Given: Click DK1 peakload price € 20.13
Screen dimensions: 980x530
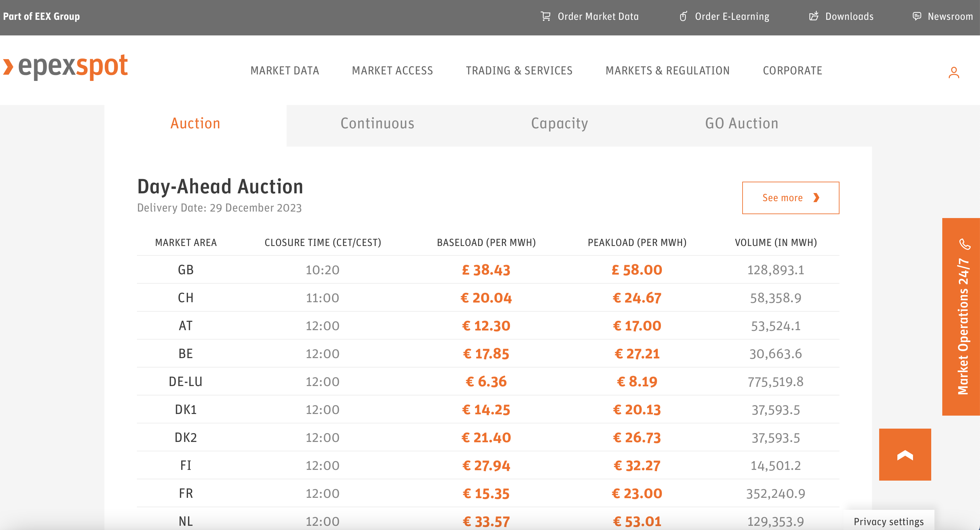Looking at the screenshot, I should click(637, 410).
